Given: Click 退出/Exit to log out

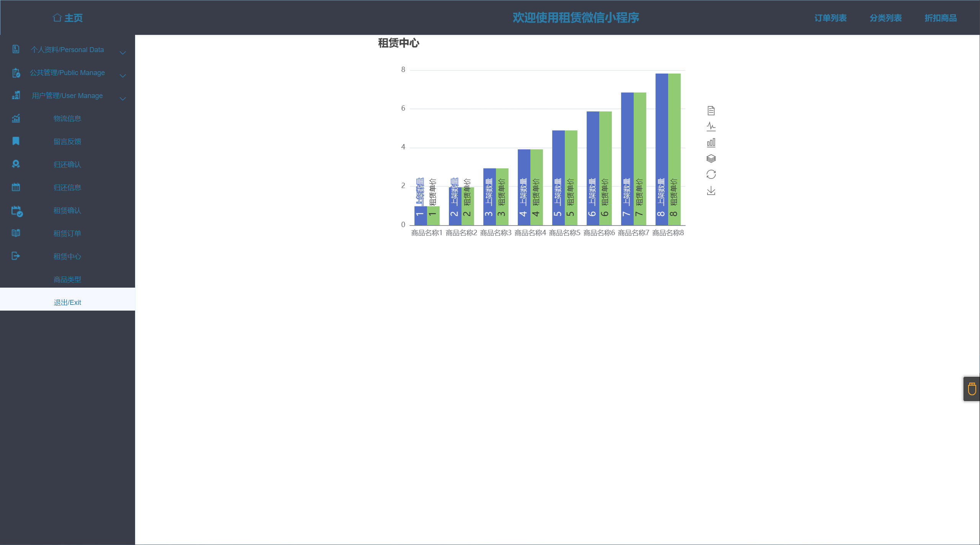Looking at the screenshot, I should coord(67,302).
